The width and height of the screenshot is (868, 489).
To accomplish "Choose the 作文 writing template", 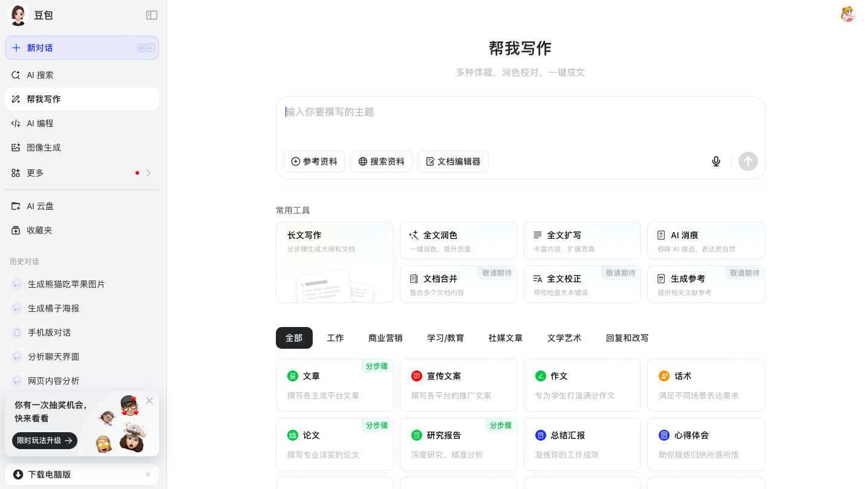I will point(582,385).
